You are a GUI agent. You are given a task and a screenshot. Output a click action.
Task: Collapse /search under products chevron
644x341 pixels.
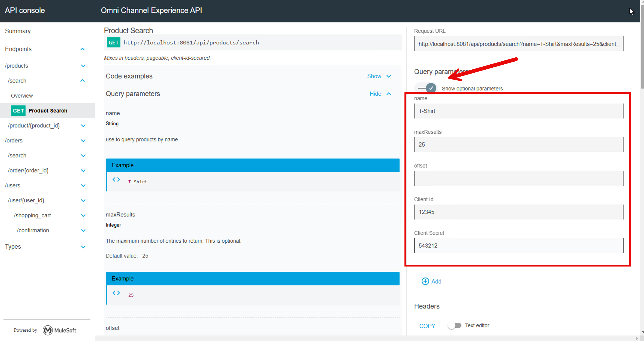tap(82, 81)
